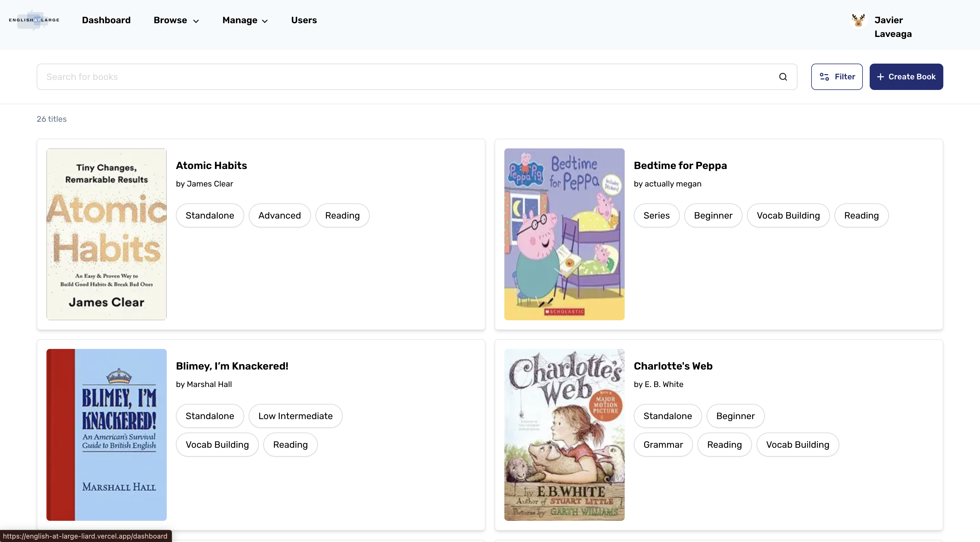Viewport: 980px width, 542px height.
Task: Open the Atomic Habits cover thumbnail
Action: [x=107, y=234]
